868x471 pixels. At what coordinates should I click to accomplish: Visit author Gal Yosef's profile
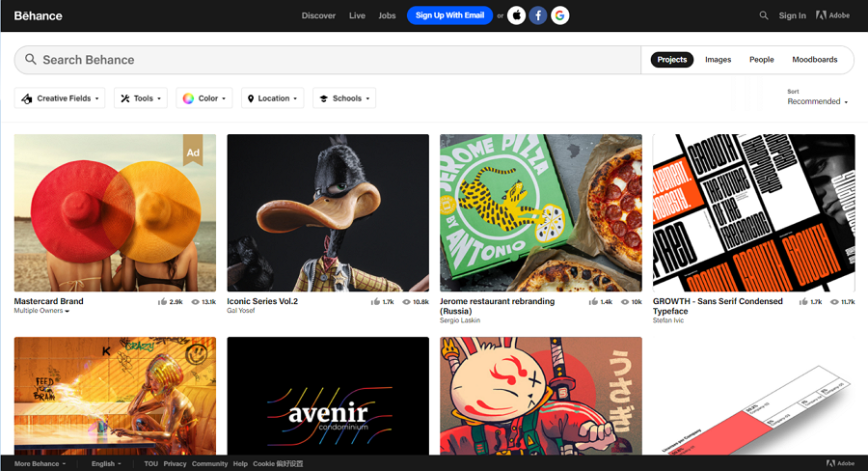pyautogui.click(x=241, y=311)
